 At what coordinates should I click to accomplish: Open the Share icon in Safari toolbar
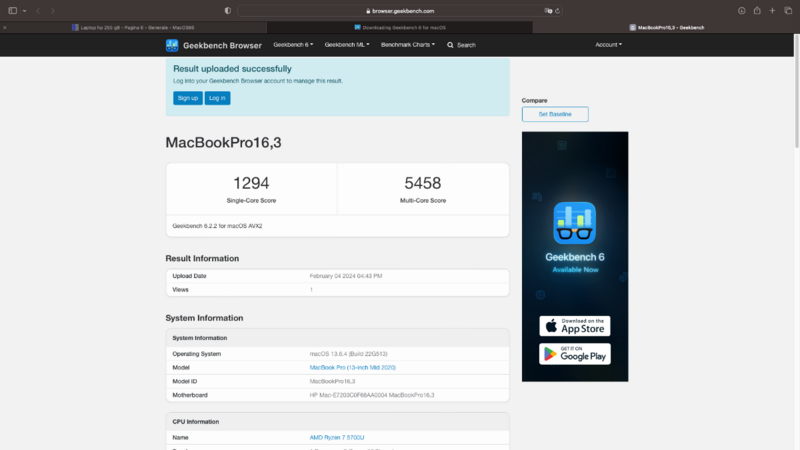(757, 11)
